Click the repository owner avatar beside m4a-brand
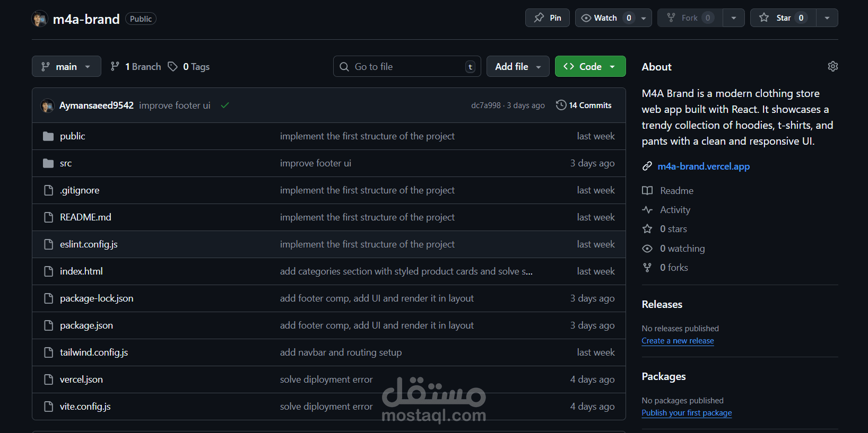Image resolution: width=868 pixels, height=433 pixels. [x=40, y=19]
